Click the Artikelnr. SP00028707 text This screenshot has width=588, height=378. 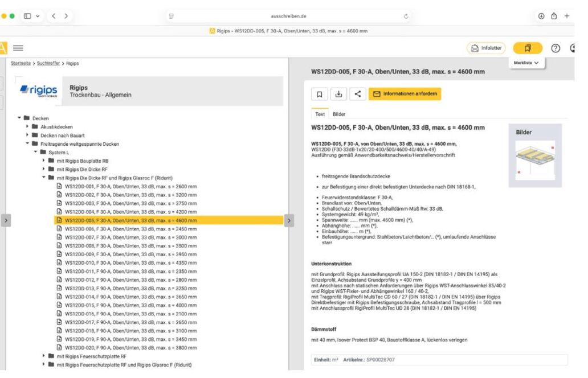point(369,360)
